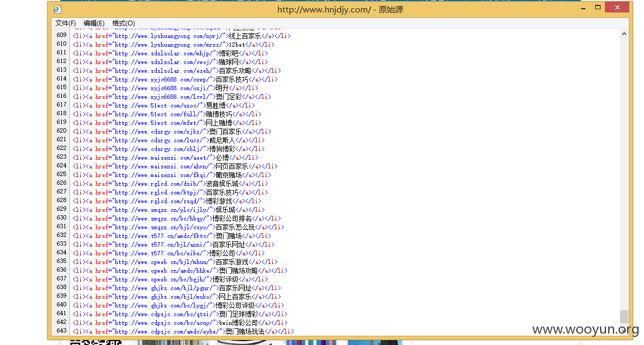Close the source viewer window
The width and height of the screenshot is (644, 345).
click(617, 8)
